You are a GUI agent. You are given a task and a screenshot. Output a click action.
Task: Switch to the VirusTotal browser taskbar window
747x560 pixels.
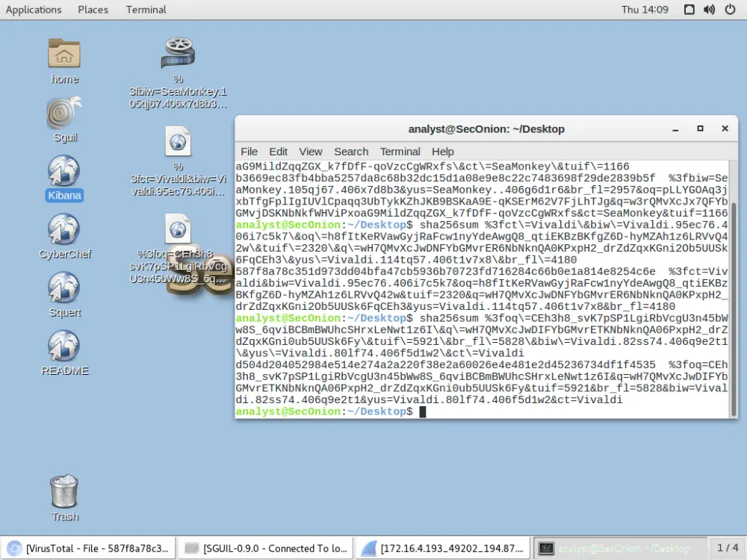tap(88, 548)
